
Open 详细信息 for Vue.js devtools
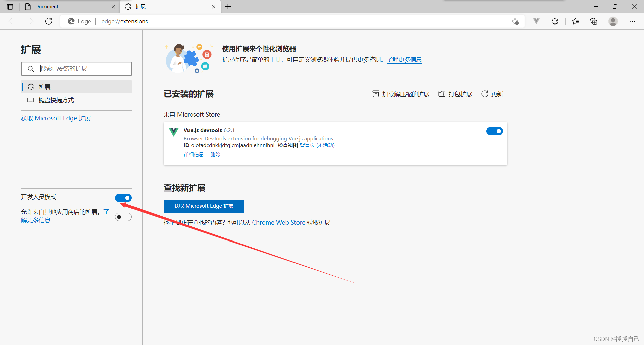(x=194, y=154)
